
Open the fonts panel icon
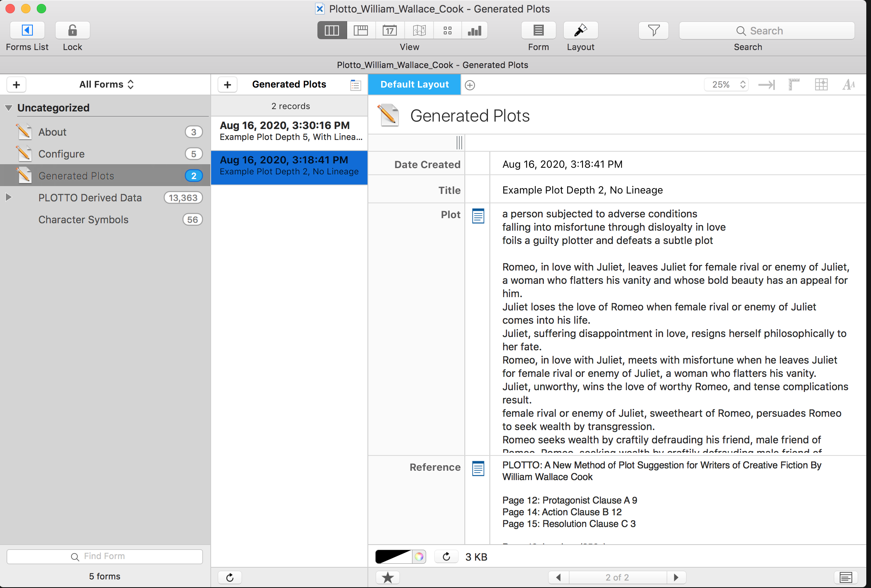[849, 84]
